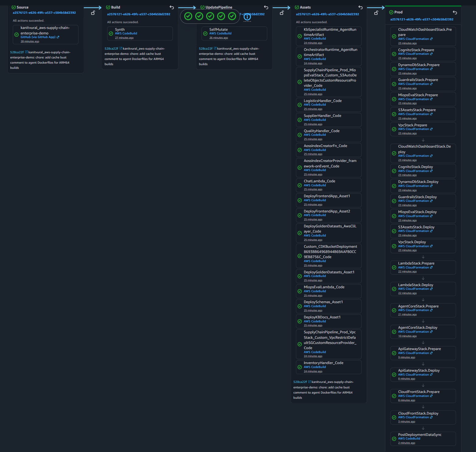This screenshot has height=452, width=476.
Task: Click the S3AssetsStack.Prepare action name
Action: pyautogui.click(x=417, y=110)
